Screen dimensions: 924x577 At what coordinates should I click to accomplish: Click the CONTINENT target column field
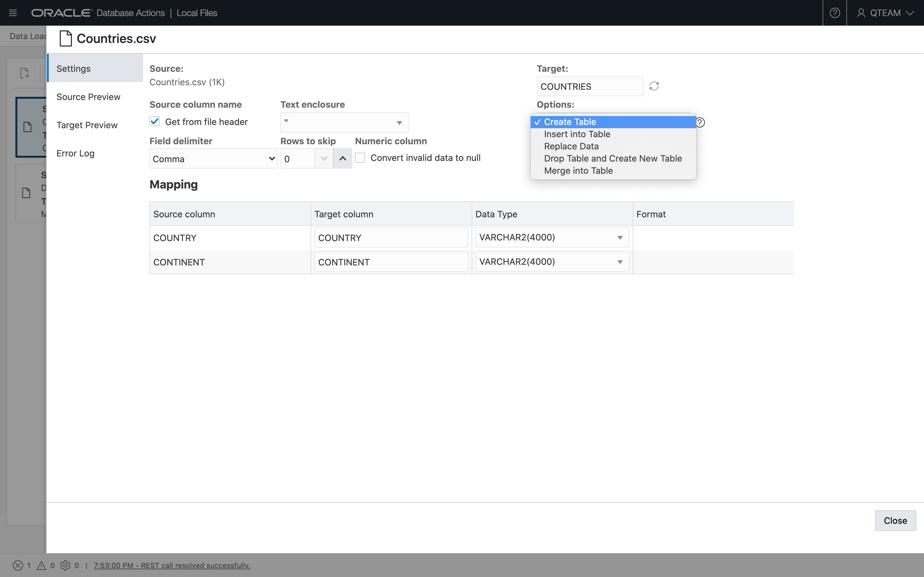coord(391,262)
